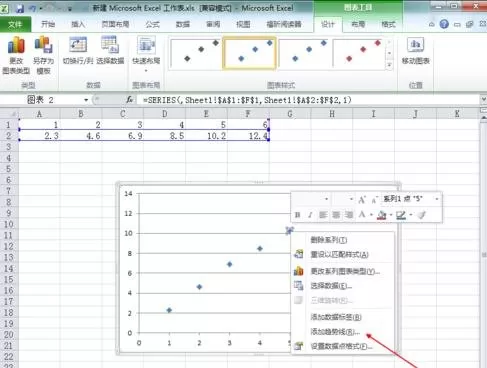Toggle align right in the mini toolbar

click(349, 215)
